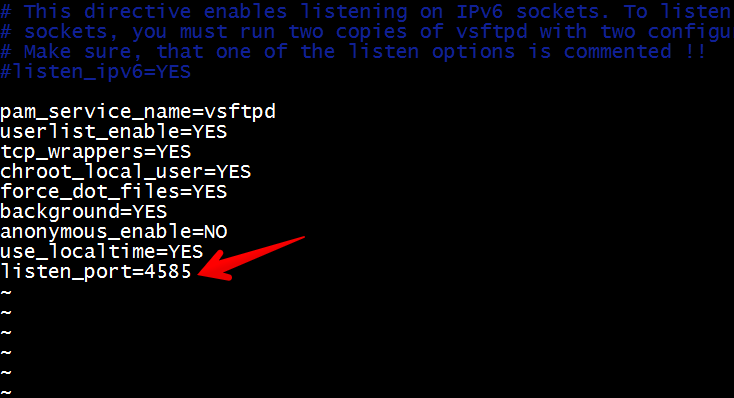Select the tcp_wrappers=YES line
This screenshot has width=734, height=398.
[x=95, y=152]
